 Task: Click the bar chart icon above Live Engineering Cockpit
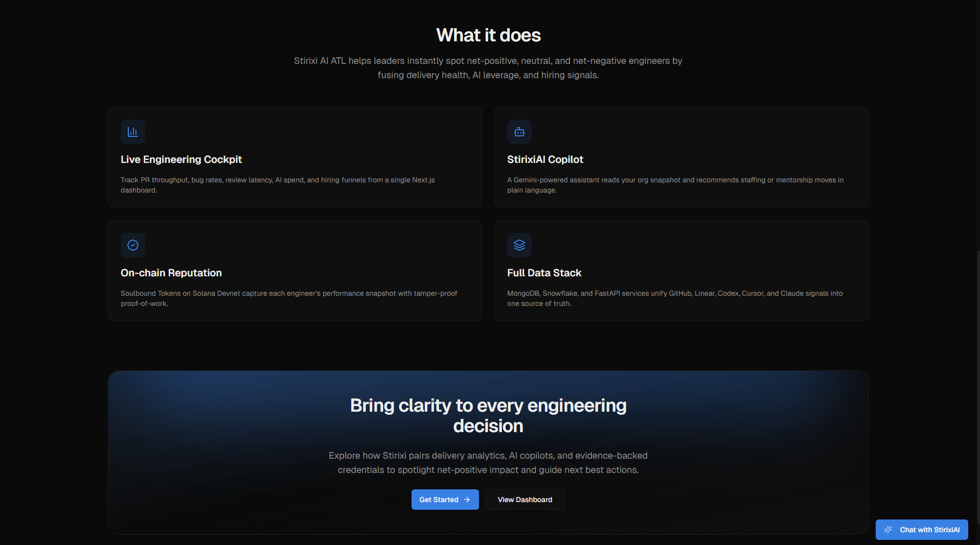tap(133, 132)
